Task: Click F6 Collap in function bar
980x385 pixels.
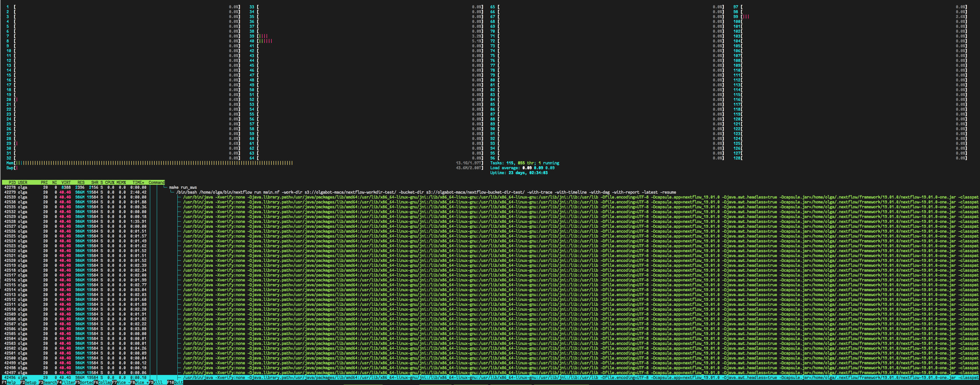Action: [103, 382]
